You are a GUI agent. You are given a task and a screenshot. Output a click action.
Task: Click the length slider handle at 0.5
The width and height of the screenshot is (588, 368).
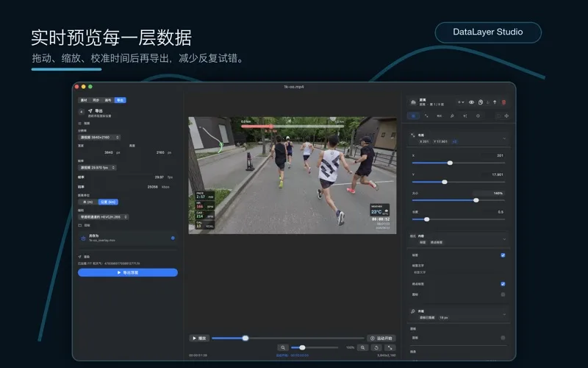[427, 219]
